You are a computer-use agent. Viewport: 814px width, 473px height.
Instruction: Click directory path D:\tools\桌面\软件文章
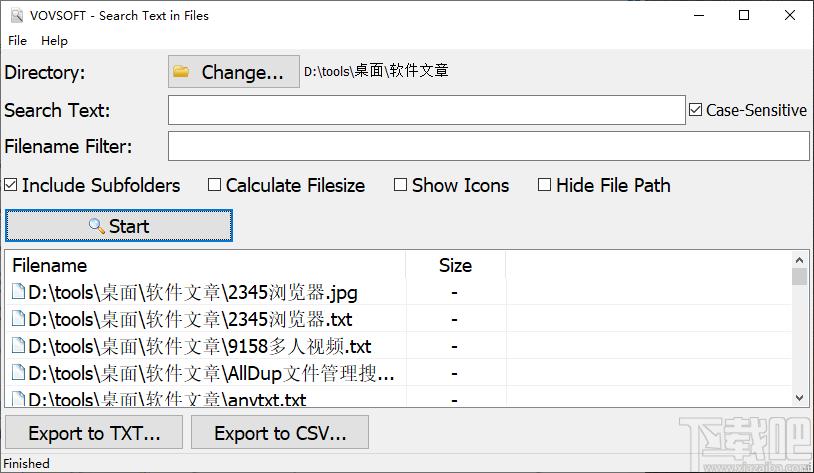376,71
